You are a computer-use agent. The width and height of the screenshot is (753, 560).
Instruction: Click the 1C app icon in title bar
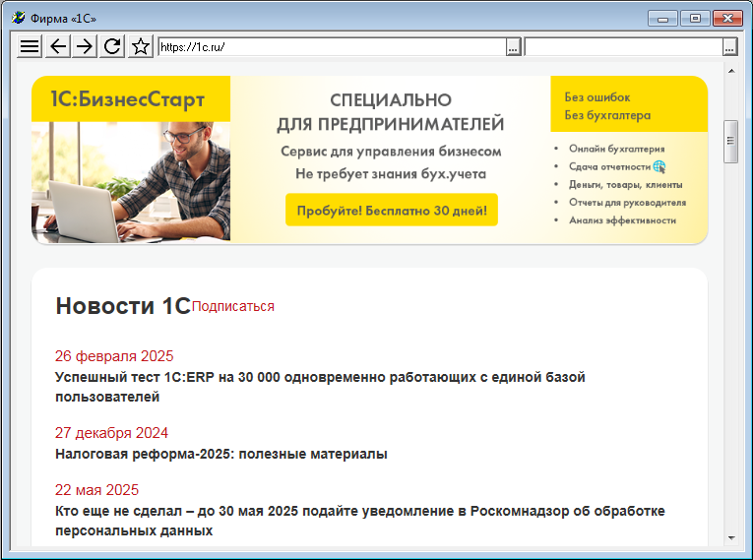click(19, 18)
